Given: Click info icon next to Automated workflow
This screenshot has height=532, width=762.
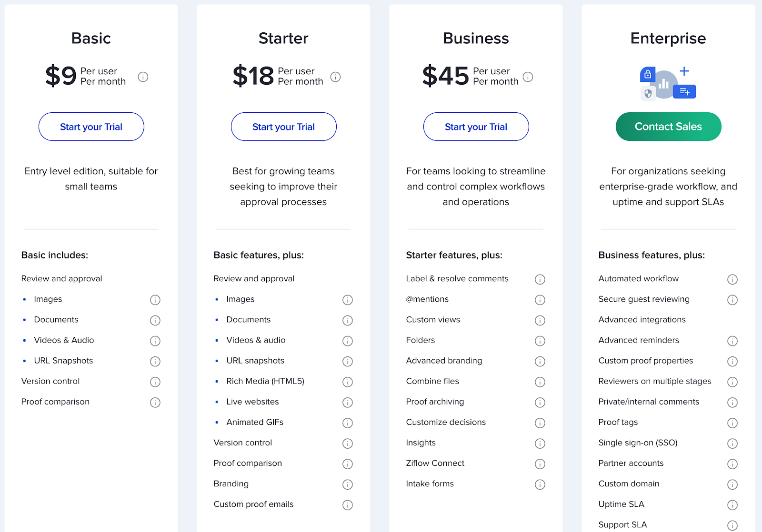Looking at the screenshot, I should [732, 279].
